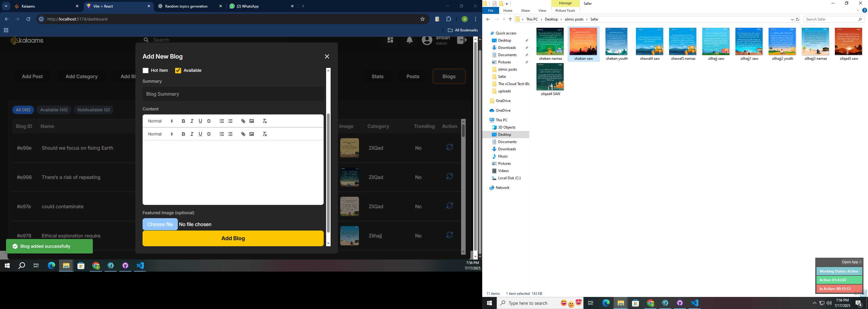This screenshot has height=309, width=868.
Task: Open the View ribbon tab in File Explorer
Action: [x=542, y=11]
